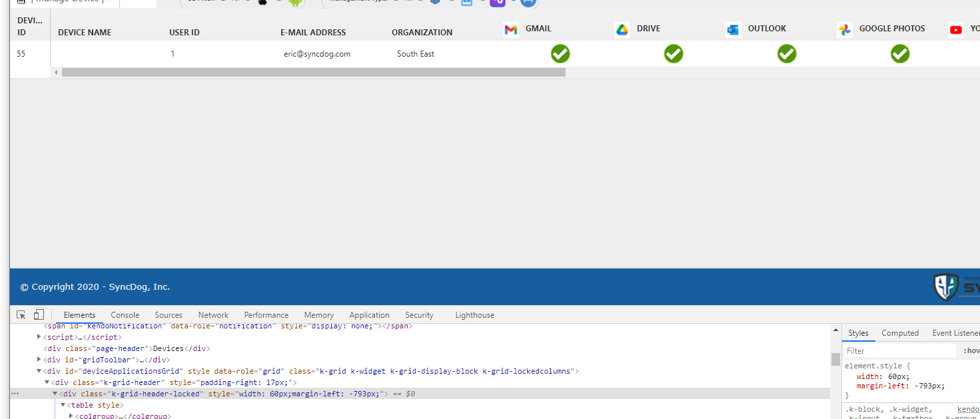Sort by the Organization column header

coord(422,32)
